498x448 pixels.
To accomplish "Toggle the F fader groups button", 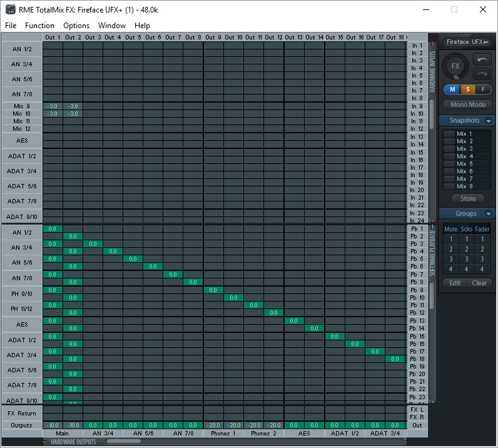I will pyautogui.click(x=482, y=89).
